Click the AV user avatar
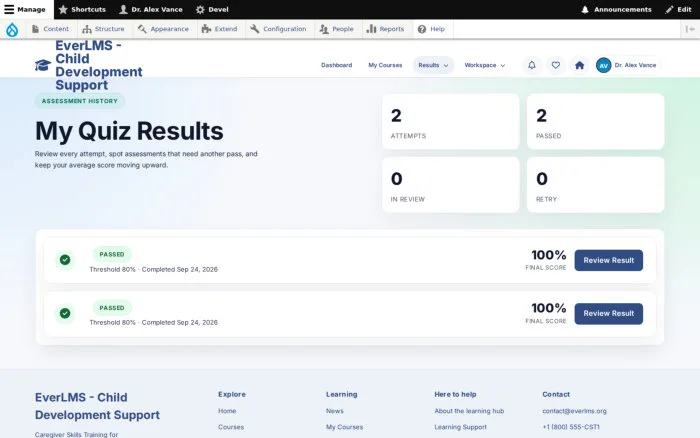This screenshot has height=438, width=700. (603, 65)
